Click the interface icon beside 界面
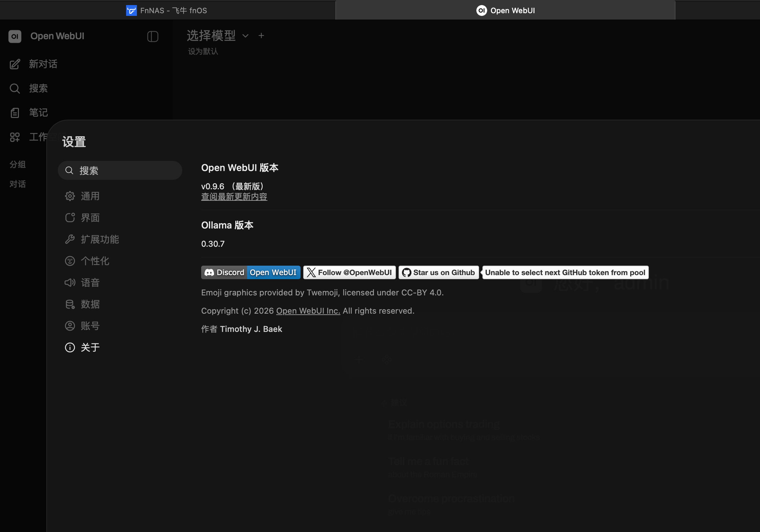 (x=70, y=218)
